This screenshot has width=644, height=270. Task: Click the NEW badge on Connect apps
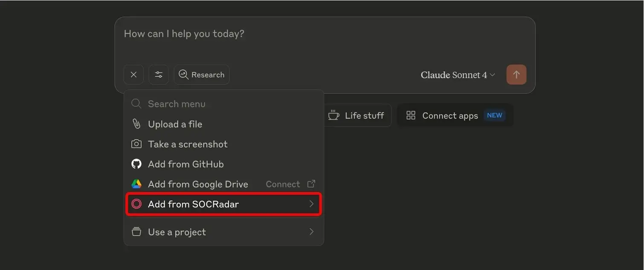click(x=495, y=115)
